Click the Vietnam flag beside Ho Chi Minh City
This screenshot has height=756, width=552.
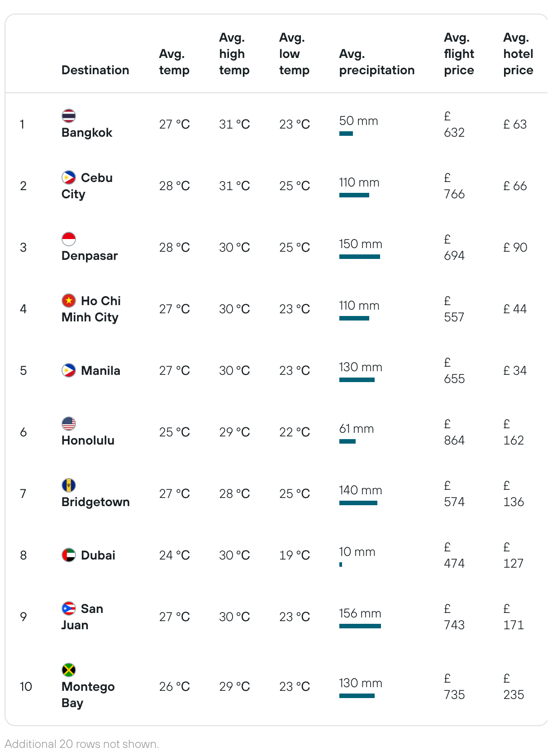pos(69,301)
